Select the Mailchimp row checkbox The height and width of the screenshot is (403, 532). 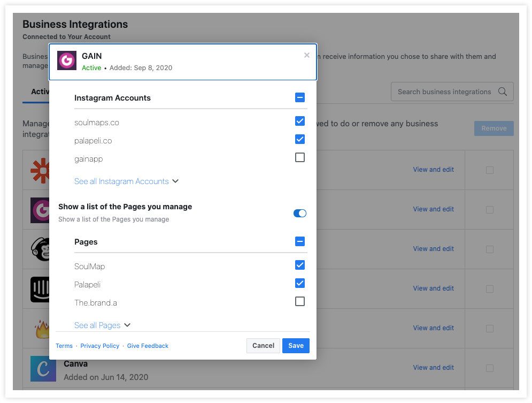pos(490,249)
